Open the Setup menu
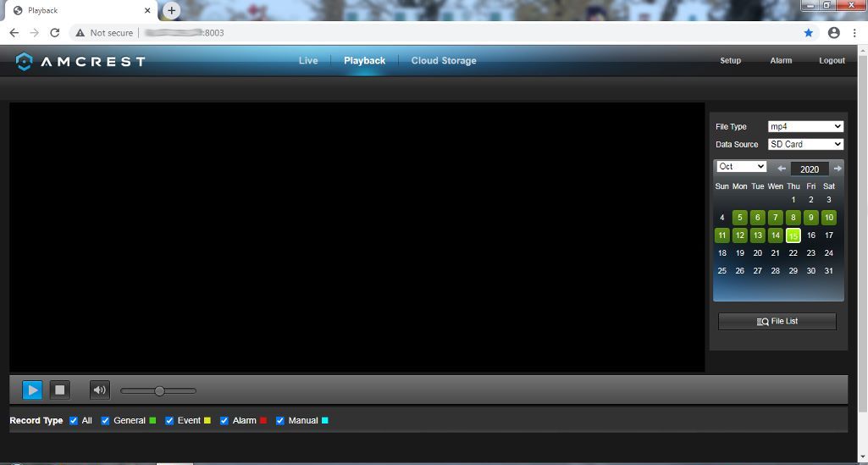The width and height of the screenshot is (868, 465). 730,61
